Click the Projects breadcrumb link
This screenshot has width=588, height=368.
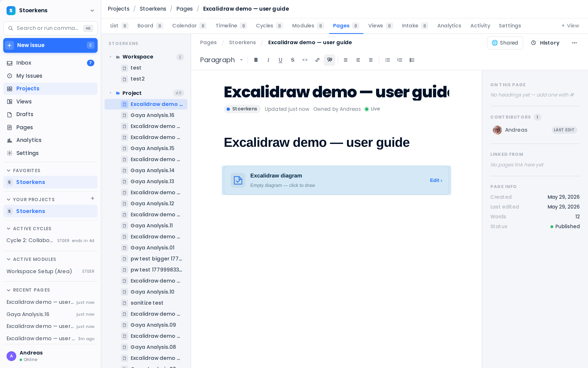click(x=119, y=9)
